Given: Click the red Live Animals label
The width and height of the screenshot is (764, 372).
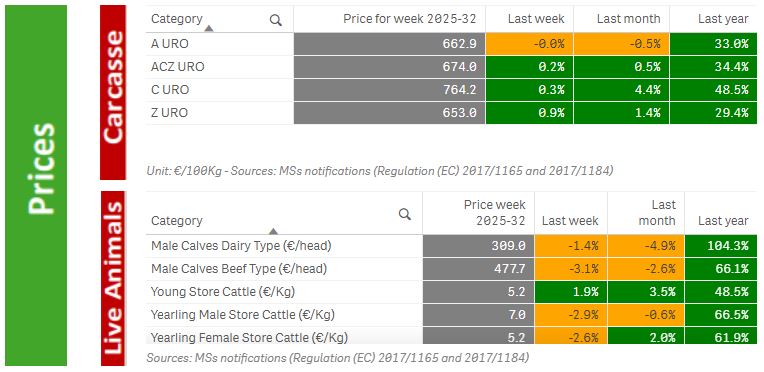Looking at the screenshot, I should coord(113,278).
